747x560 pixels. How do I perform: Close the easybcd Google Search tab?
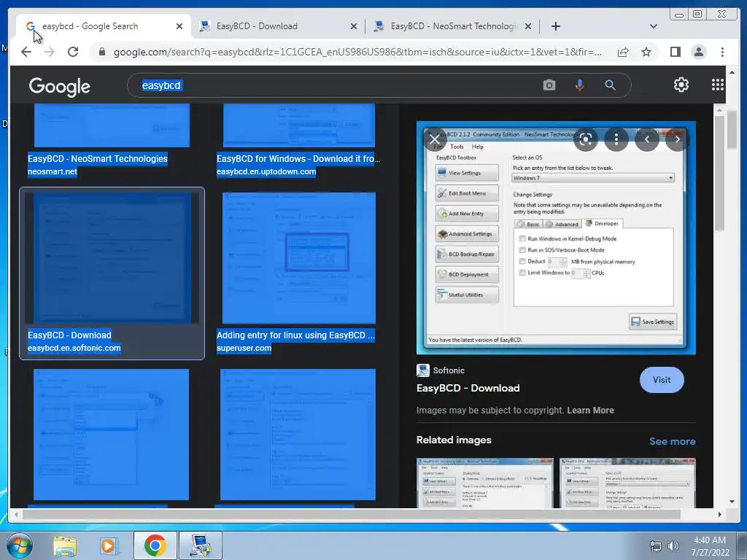pyautogui.click(x=179, y=26)
